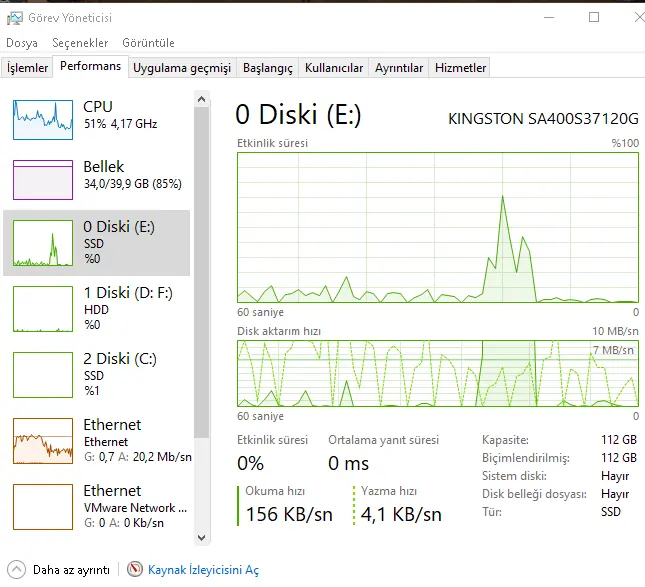645x587 pixels.
Task: Click the Etkinlik süresi activity graph
Action: point(438,227)
